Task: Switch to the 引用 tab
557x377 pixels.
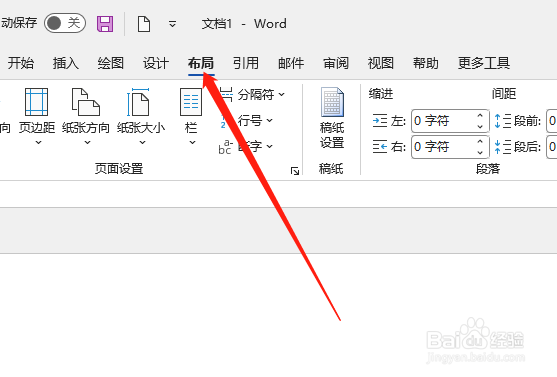Action: pyautogui.click(x=246, y=63)
